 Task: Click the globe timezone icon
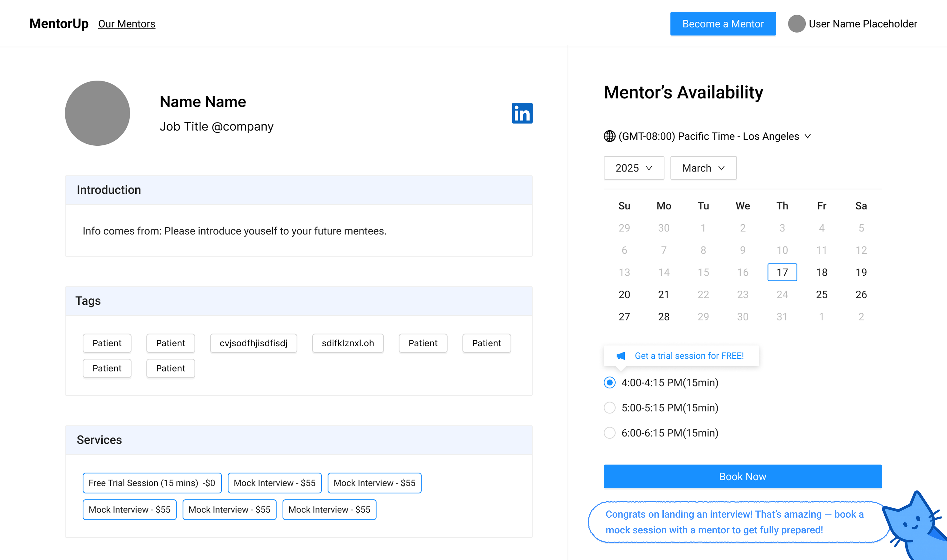[x=609, y=136]
